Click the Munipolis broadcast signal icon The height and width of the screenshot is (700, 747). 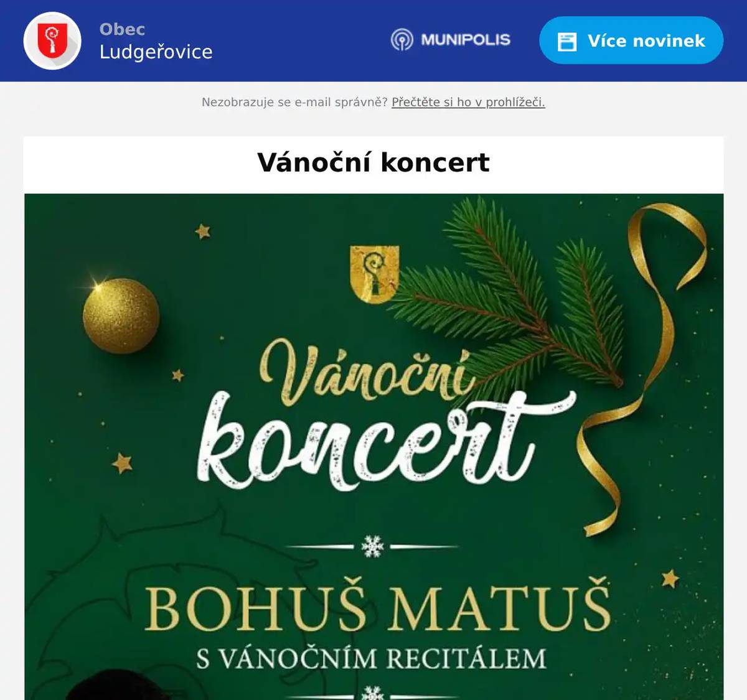[402, 40]
